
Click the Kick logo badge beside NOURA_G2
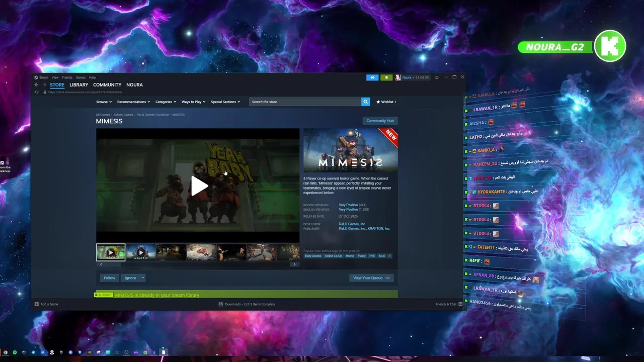[610, 47]
